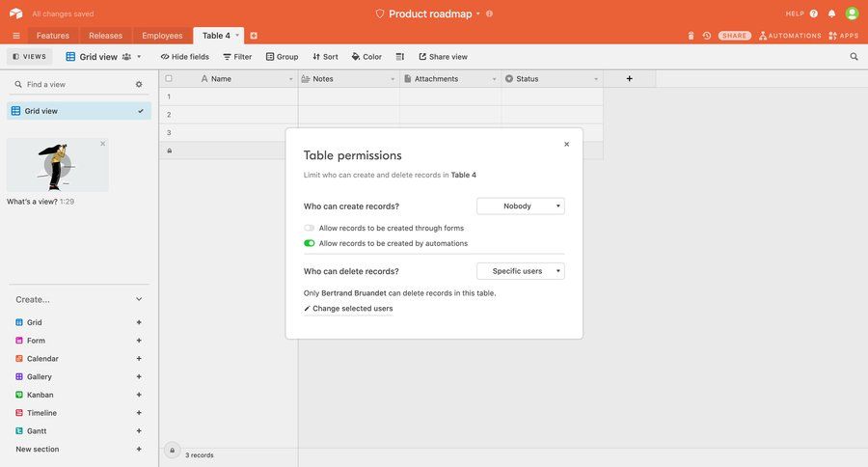This screenshot has height=467, width=868.
Task: Open Status field header dropdown arrow
Action: coord(596,79)
